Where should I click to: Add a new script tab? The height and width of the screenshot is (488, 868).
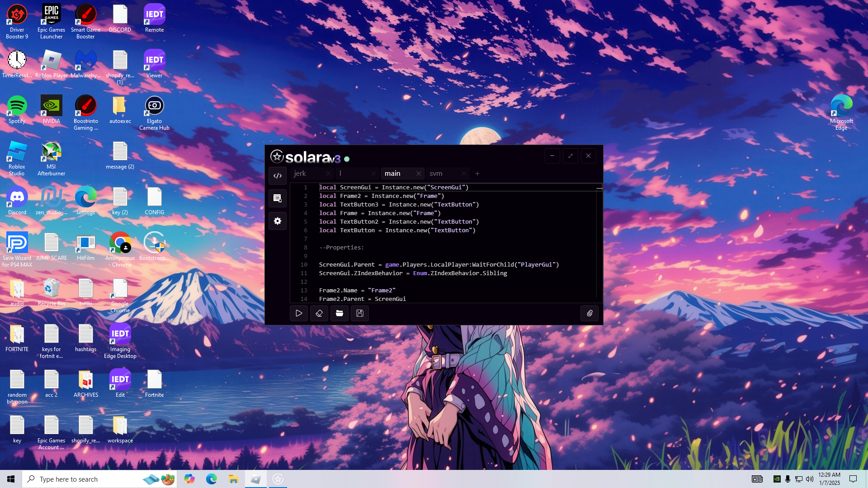[477, 174]
